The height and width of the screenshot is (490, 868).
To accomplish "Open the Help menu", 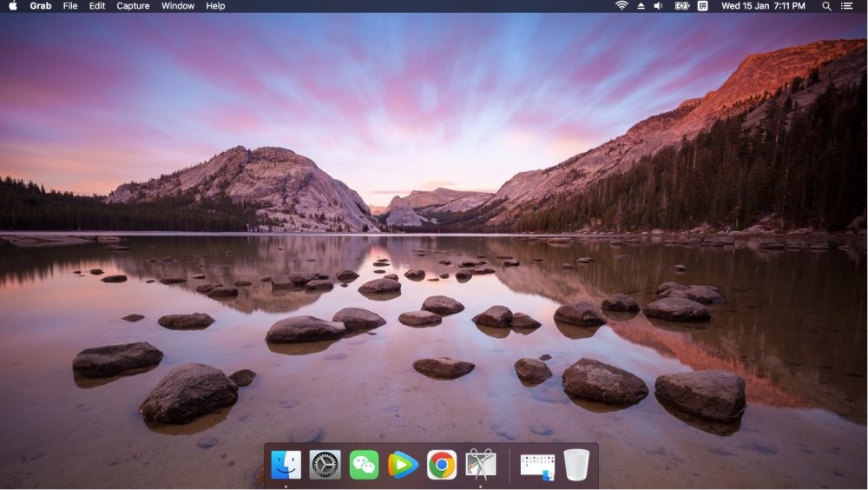I will click(215, 5).
